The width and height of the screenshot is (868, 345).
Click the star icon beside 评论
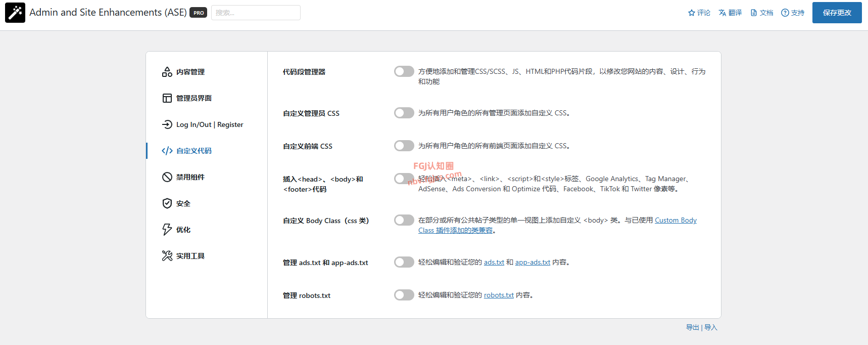click(692, 13)
